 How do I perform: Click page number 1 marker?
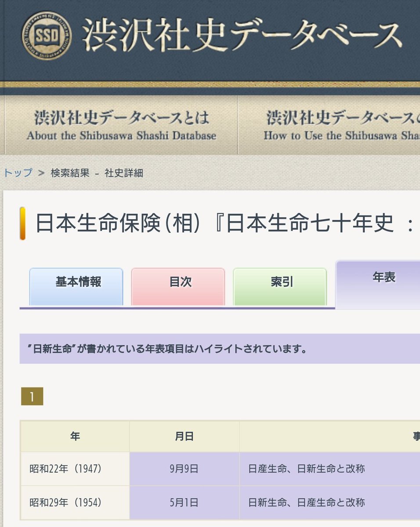[32, 397]
